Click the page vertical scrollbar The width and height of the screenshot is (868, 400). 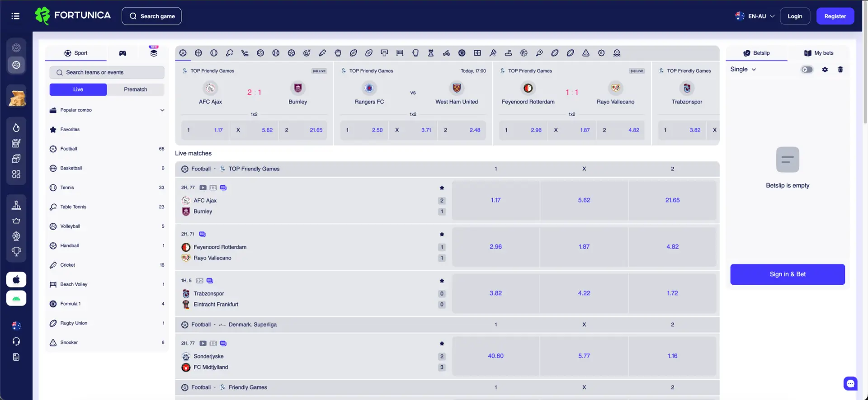coord(865,63)
